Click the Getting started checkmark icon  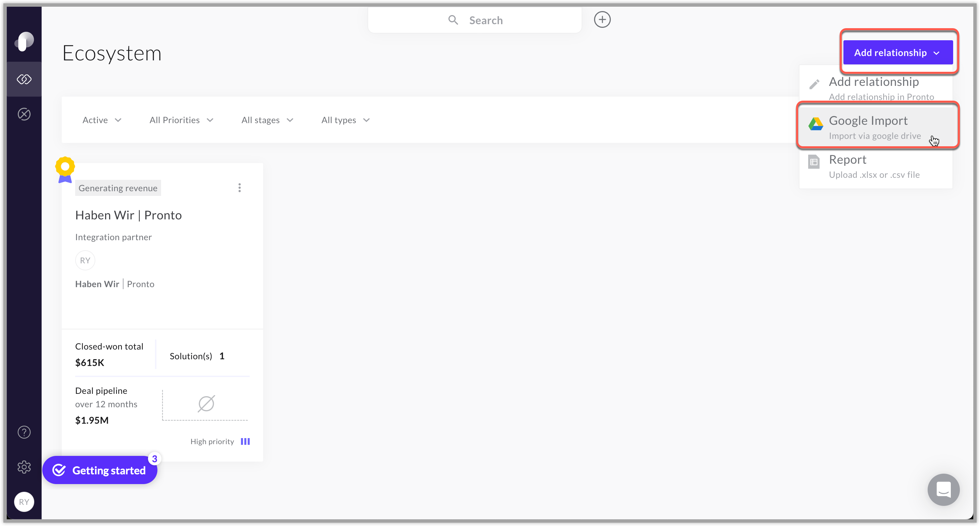click(x=59, y=470)
